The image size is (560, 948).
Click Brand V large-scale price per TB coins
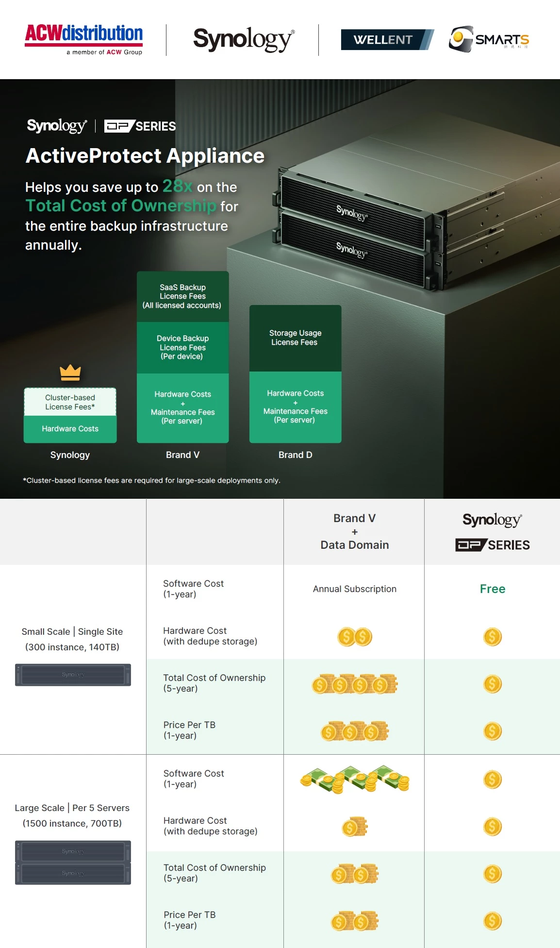pyautogui.click(x=355, y=921)
